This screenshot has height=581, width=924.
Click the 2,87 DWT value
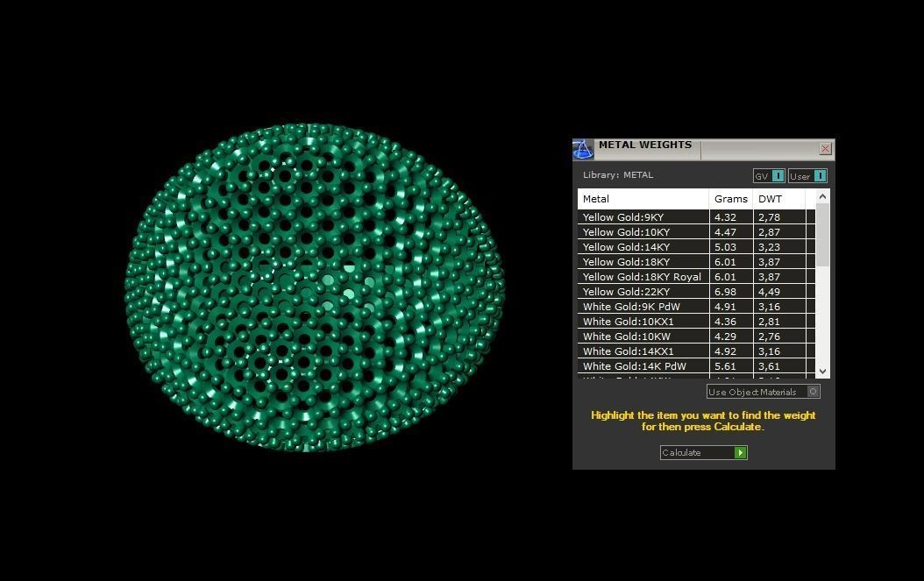point(769,232)
